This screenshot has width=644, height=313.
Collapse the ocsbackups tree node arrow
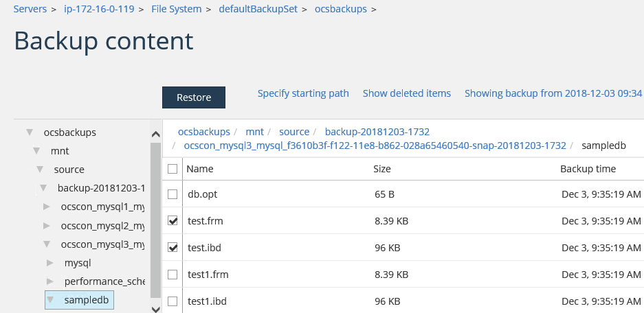coord(30,132)
